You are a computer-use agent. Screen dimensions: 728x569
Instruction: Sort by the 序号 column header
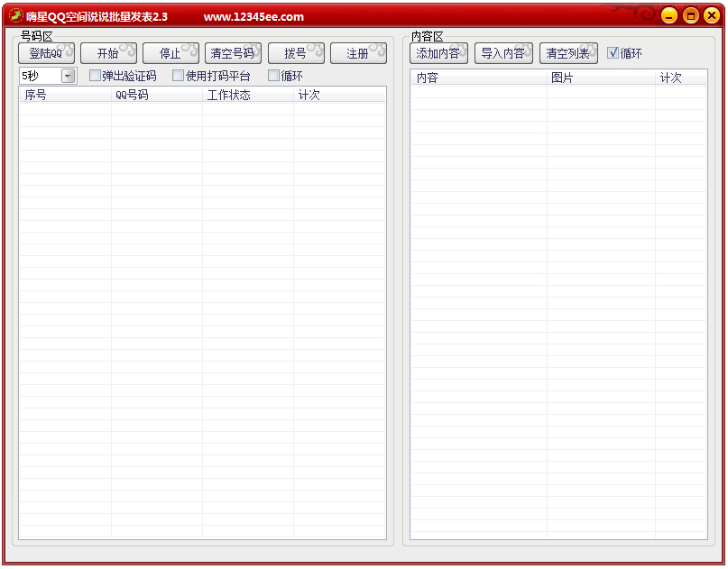pos(65,96)
